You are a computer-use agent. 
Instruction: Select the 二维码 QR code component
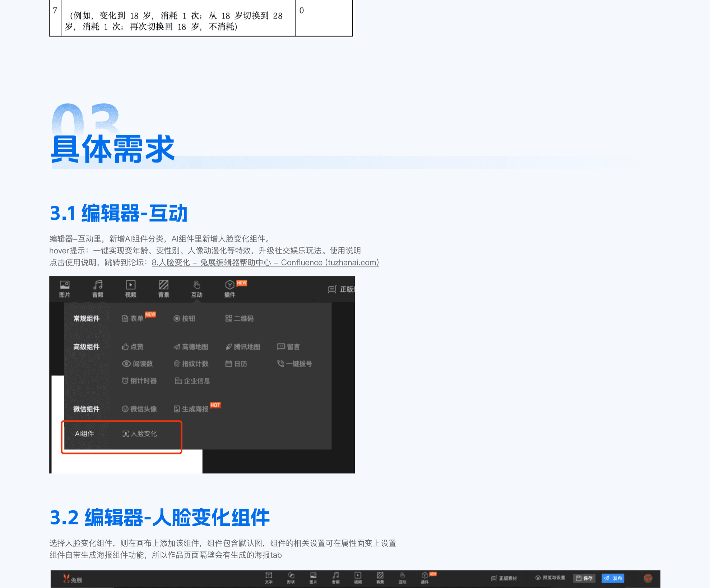click(239, 318)
